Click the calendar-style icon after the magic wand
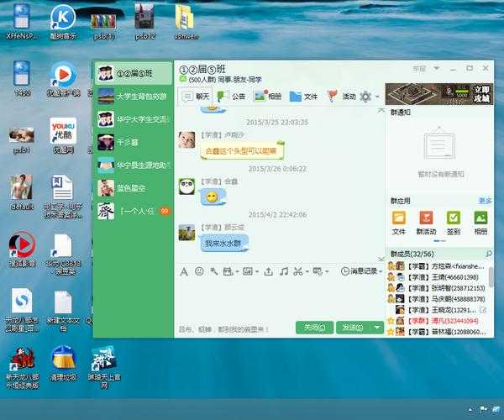The height and width of the screenshot is (420, 504). click(228, 271)
